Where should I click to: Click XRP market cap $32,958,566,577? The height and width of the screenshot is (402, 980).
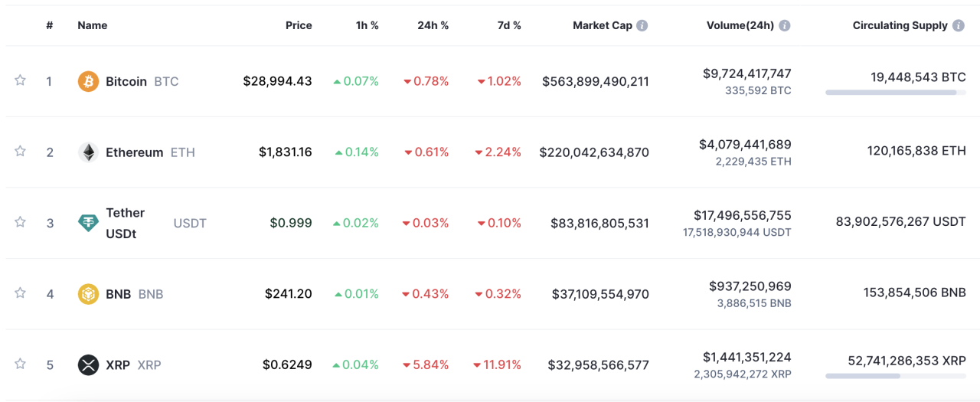(x=598, y=364)
